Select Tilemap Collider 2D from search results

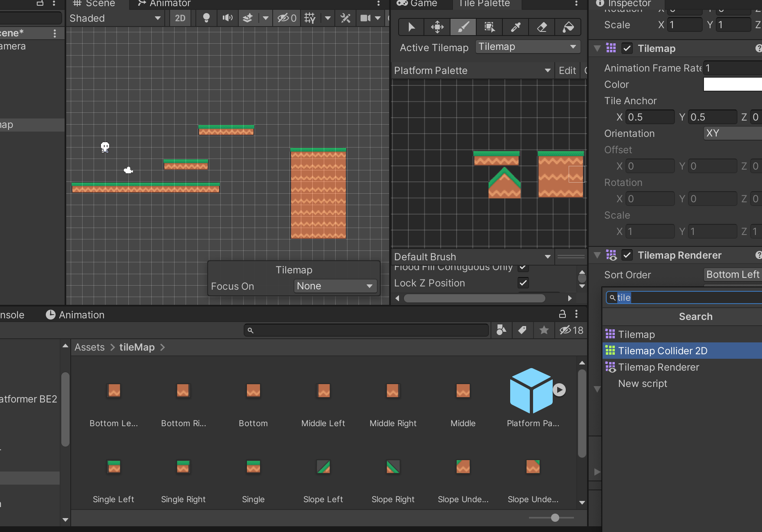(x=662, y=351)
